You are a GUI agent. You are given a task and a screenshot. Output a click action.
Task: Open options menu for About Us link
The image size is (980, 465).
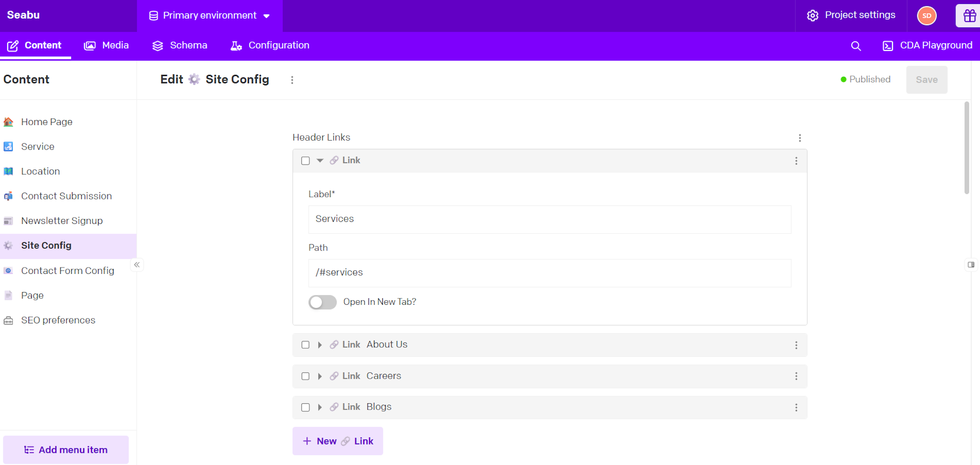[796, 345]
